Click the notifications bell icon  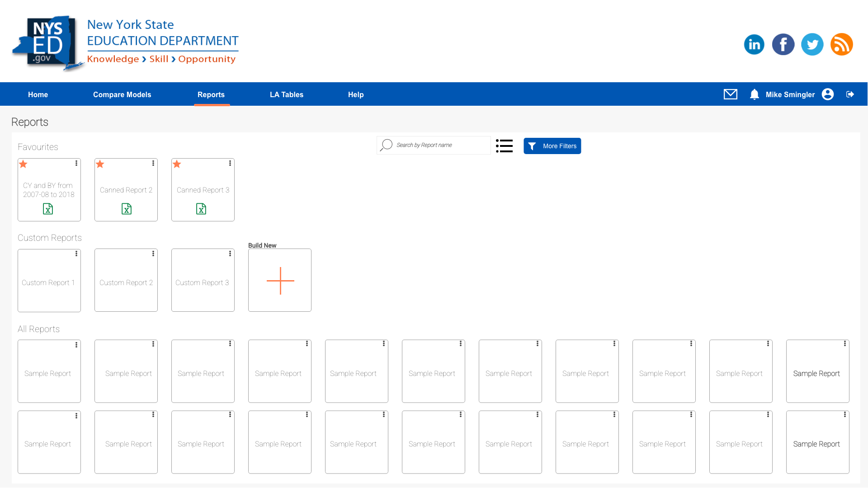click(754, 94)
